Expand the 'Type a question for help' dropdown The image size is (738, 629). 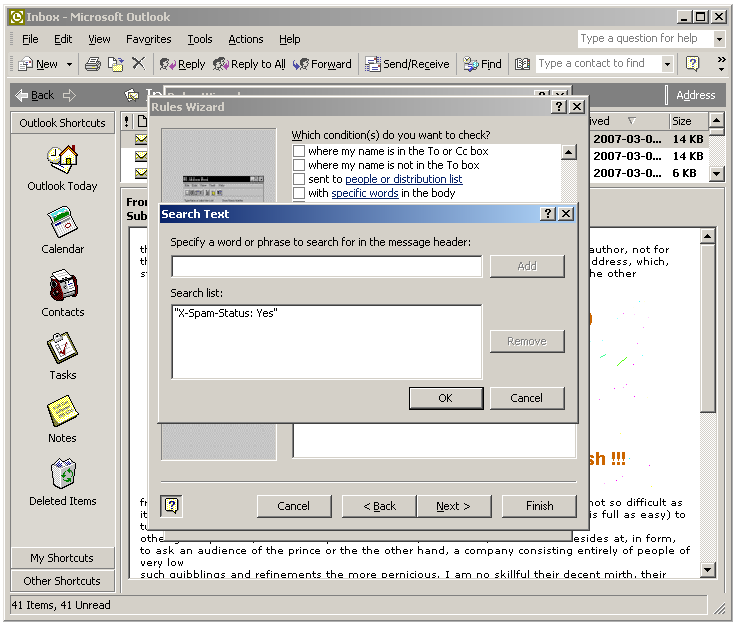[719, 39]
